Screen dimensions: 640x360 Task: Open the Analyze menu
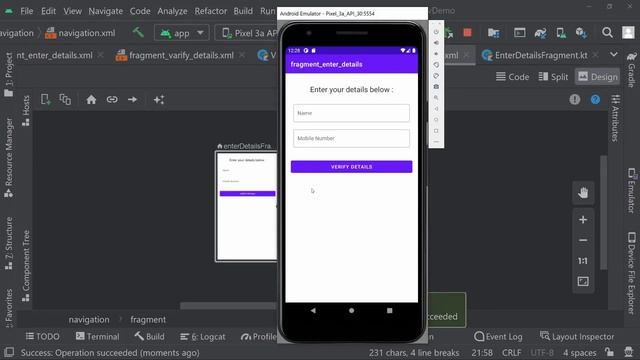(x=172, y=11)
